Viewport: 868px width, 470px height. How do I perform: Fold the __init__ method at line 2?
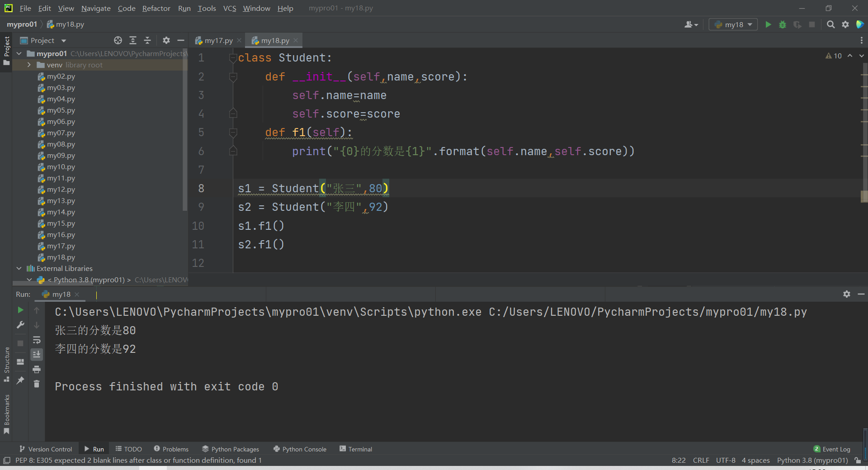[x=233, y=77]
